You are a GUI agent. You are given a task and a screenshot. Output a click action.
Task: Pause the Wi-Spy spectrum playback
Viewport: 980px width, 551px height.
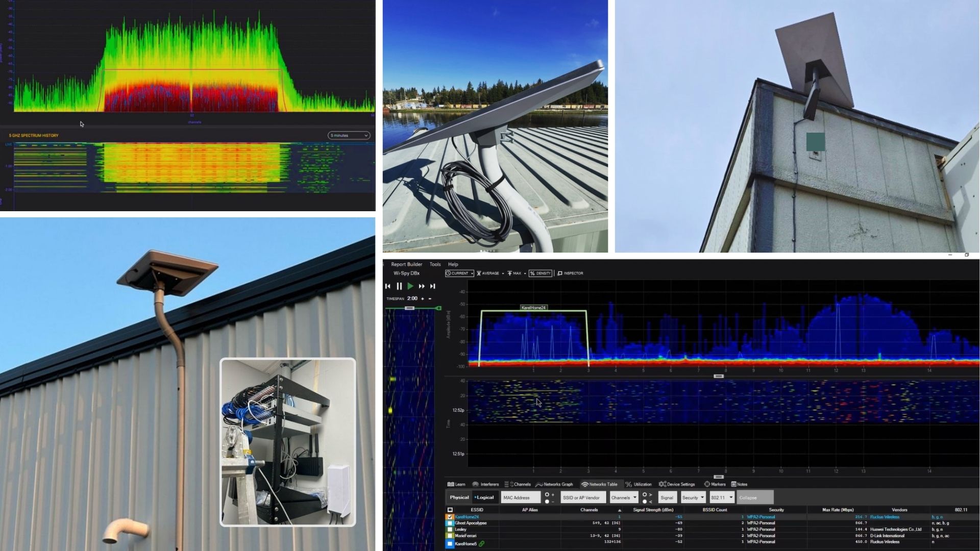(399, 286)
